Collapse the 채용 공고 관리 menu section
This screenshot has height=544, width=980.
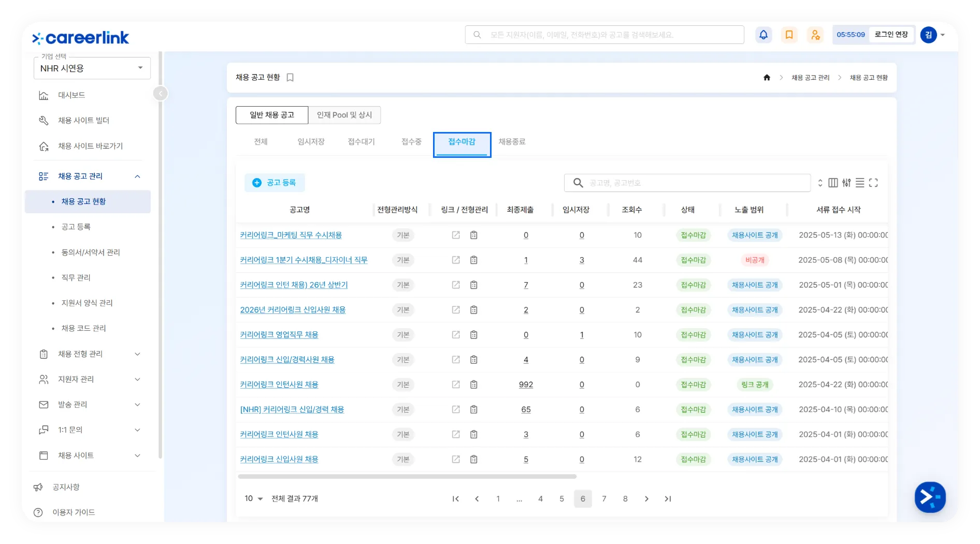(x=137, y=177)
